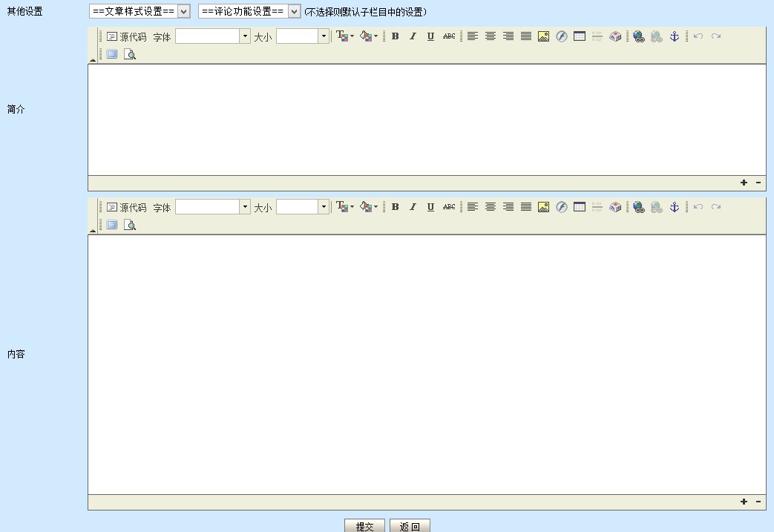Toggle Italic in the 内容 editor toolbar
Image resolution: width=774 pixels, height=532 pixels.
click(x=413, y=207)
